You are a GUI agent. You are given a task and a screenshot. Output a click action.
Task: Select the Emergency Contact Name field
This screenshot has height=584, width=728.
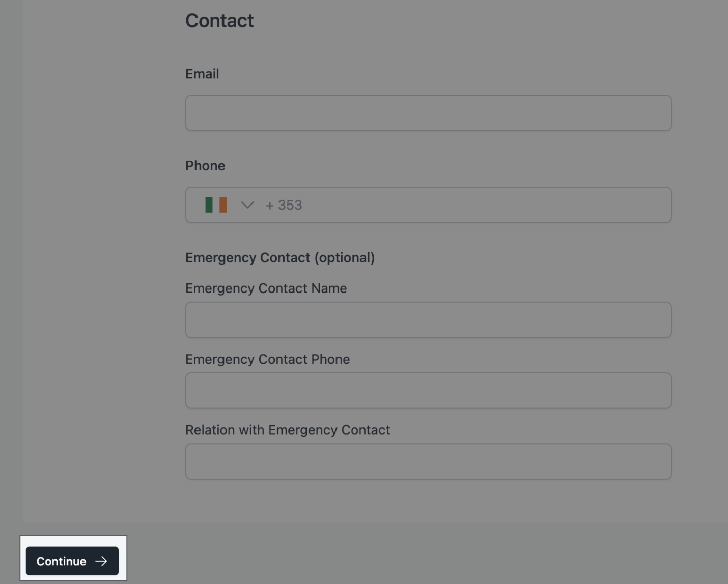click(428, 320)
